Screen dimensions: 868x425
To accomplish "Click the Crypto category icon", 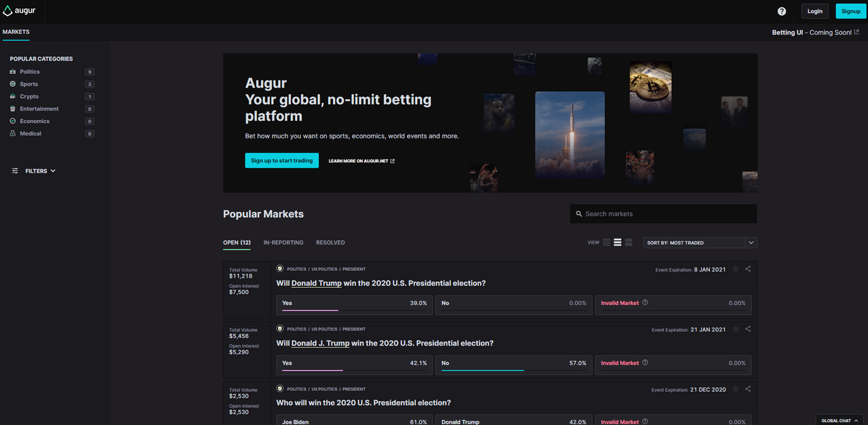I will 13,96.
